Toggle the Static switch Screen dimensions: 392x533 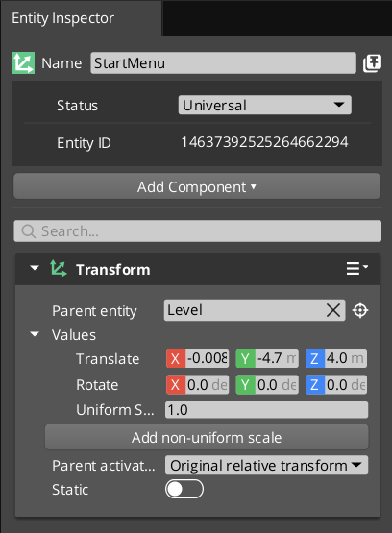(x=184, y=489)
